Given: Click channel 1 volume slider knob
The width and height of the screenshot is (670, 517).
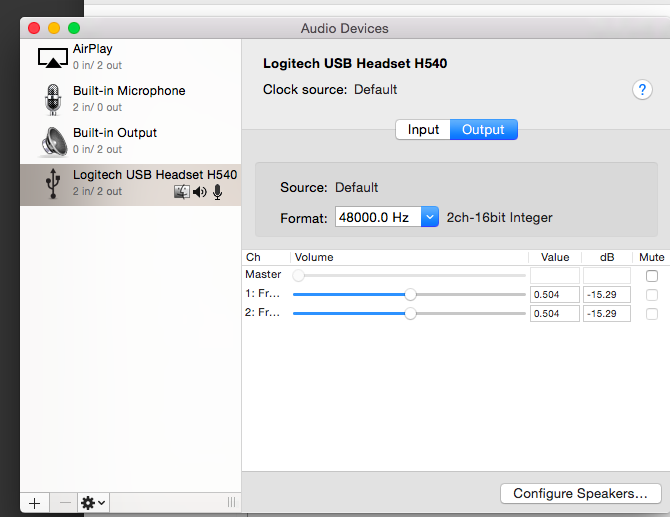Looking at the screenshot, I should pos(410,294).
